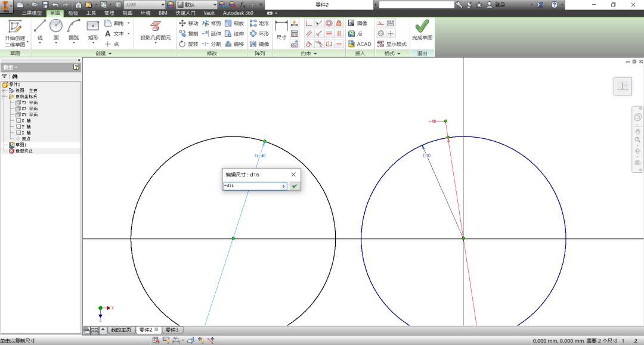Screen dimensions: 644x345
Task: Expand the 圆角 fillet options arrow
Action: point(129,23)
